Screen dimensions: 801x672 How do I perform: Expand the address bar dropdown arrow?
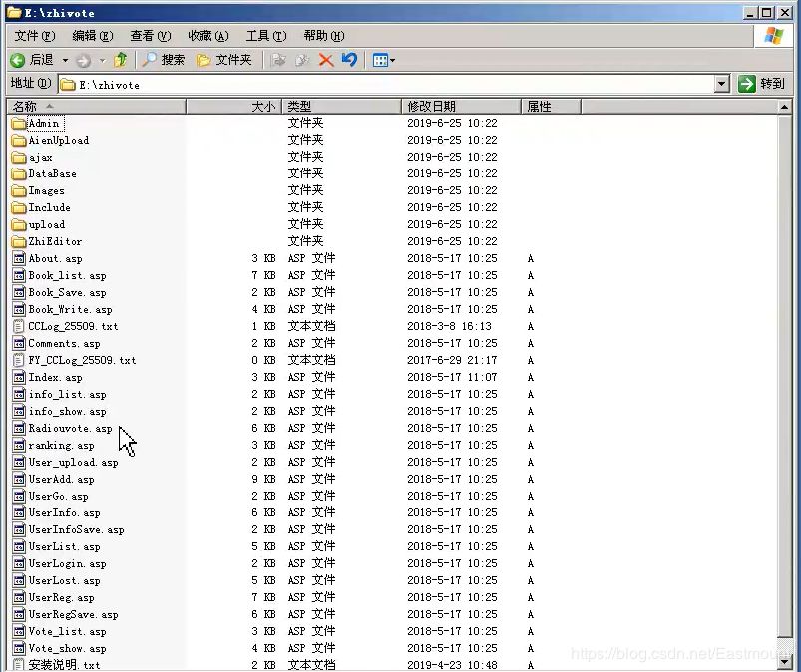pyautogui.click(x=721, y=84)
